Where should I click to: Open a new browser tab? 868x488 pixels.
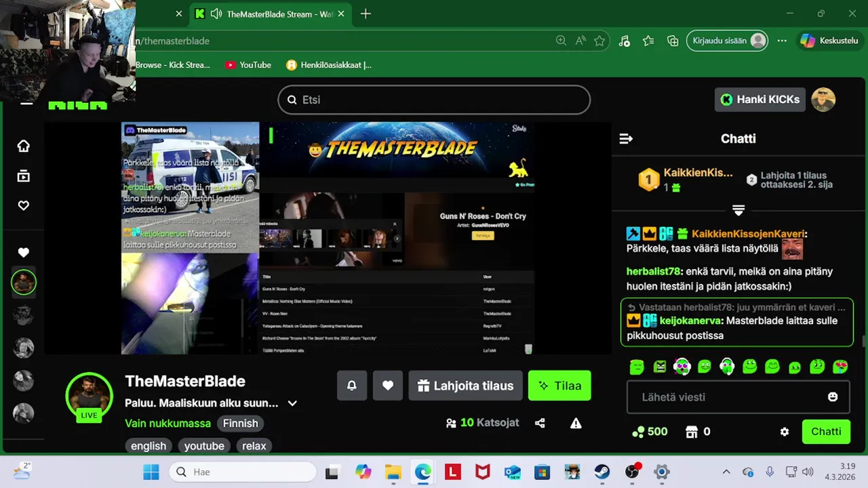[366, 14]
